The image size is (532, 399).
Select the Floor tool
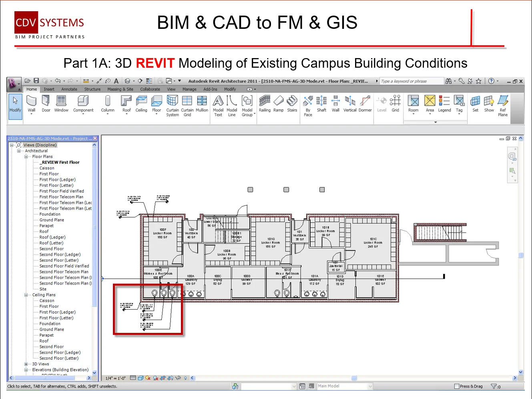[157, 105]
